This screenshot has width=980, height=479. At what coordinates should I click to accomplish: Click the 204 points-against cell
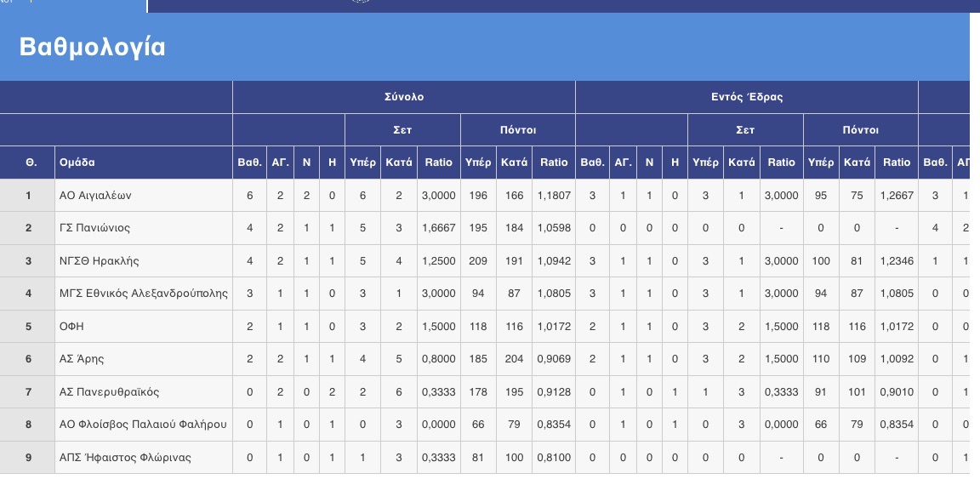click(515, 359)
